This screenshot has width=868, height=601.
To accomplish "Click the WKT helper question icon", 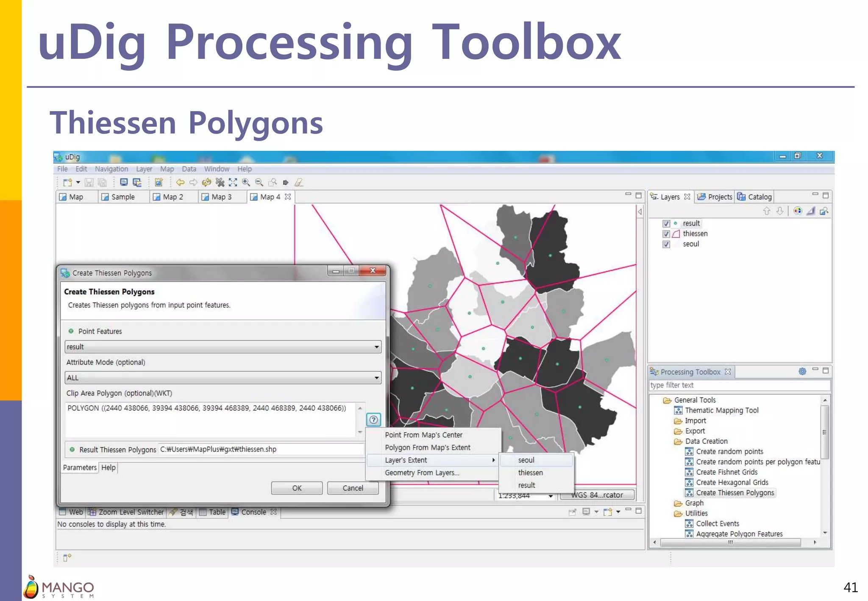I will (x=373, y=420).
